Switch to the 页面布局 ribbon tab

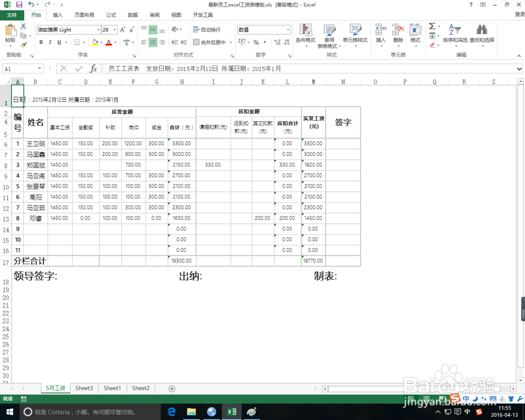tap(84, 15)
